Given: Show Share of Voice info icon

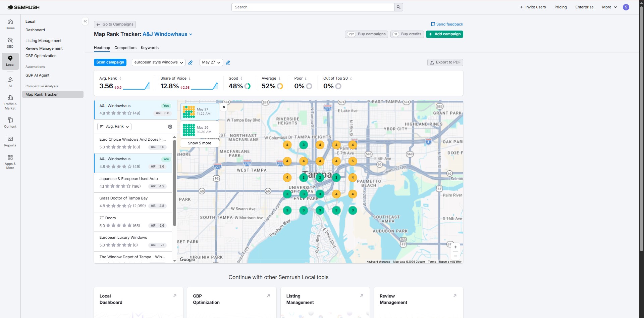Looking at the screenshot, I should [190, 78].
